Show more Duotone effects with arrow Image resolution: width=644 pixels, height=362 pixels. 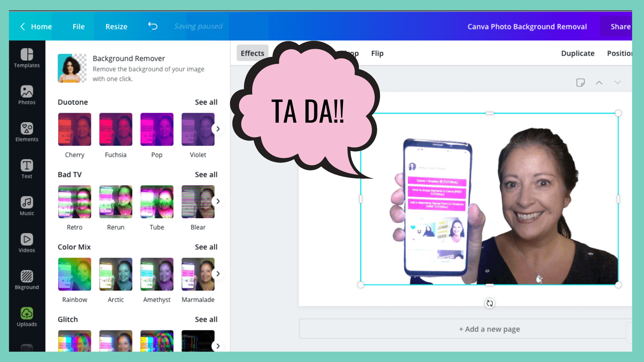[x=218, y=129]
